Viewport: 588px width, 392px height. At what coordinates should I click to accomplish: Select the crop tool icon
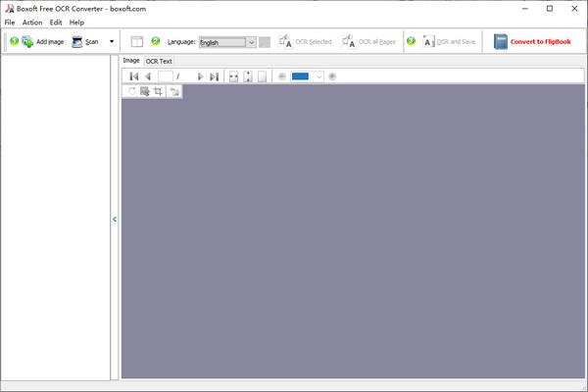click(x=158, y=91)
